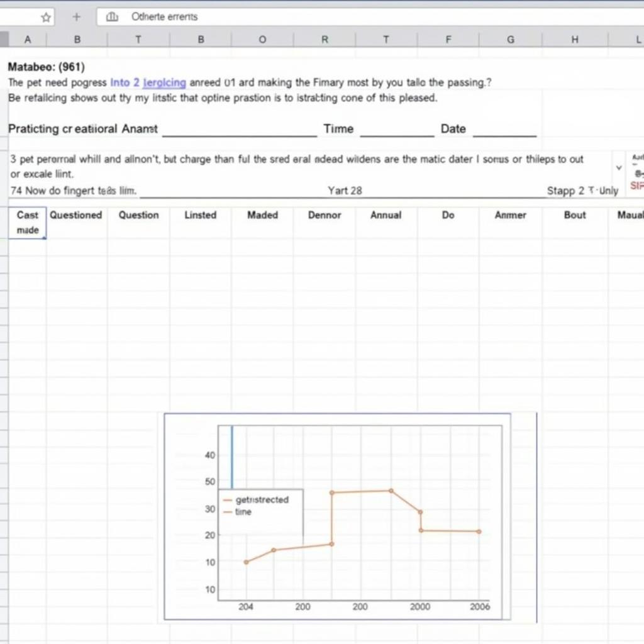This screenshot has height=644, width=644.
Task: Click the blank line after Date
Action: click(505, 131)
